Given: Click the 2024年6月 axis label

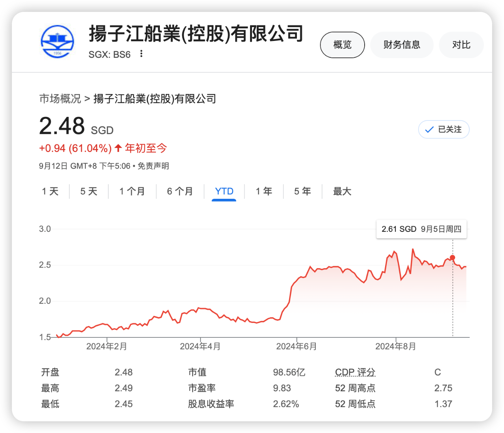Looking at the screenshot, I should coord(296,346).
